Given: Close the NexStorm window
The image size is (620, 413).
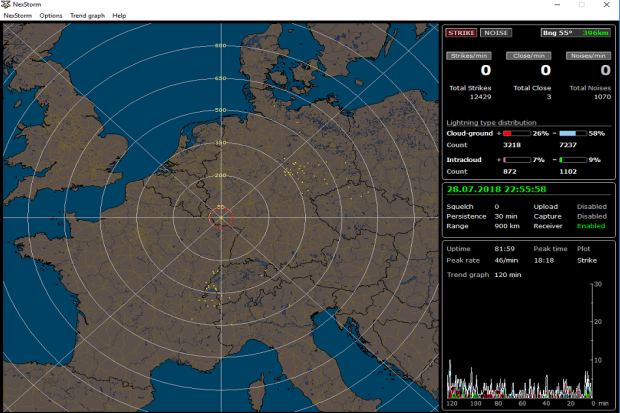Looking at the screenshot, I should coord(607,5).
